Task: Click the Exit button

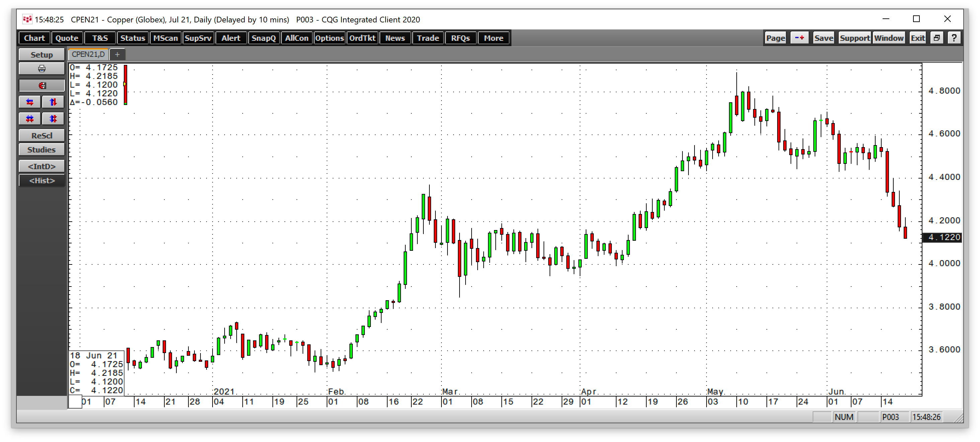Action: click(918, 38)
